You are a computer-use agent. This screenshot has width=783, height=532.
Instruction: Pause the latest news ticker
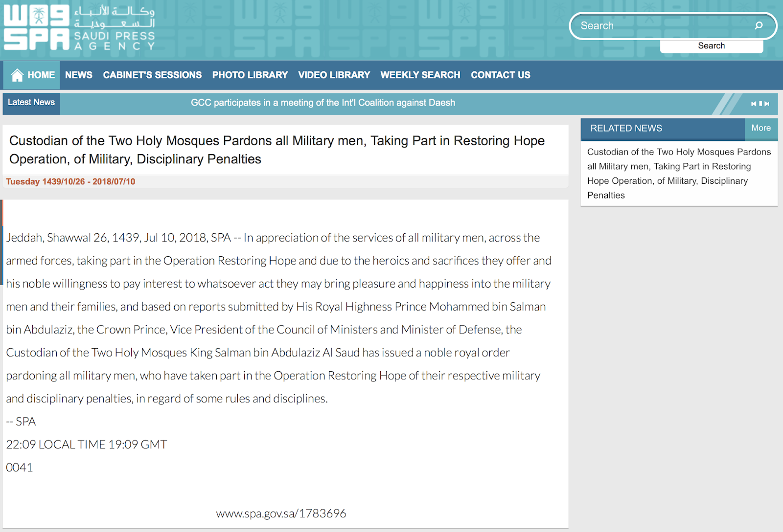[x=760, y=104]
